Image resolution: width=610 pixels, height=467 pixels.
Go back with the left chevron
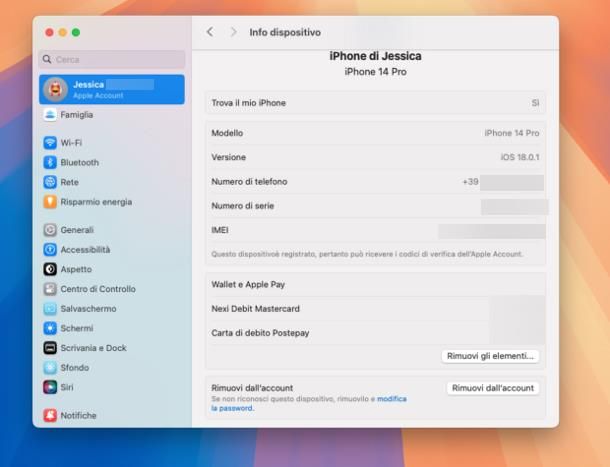[210, 32]
